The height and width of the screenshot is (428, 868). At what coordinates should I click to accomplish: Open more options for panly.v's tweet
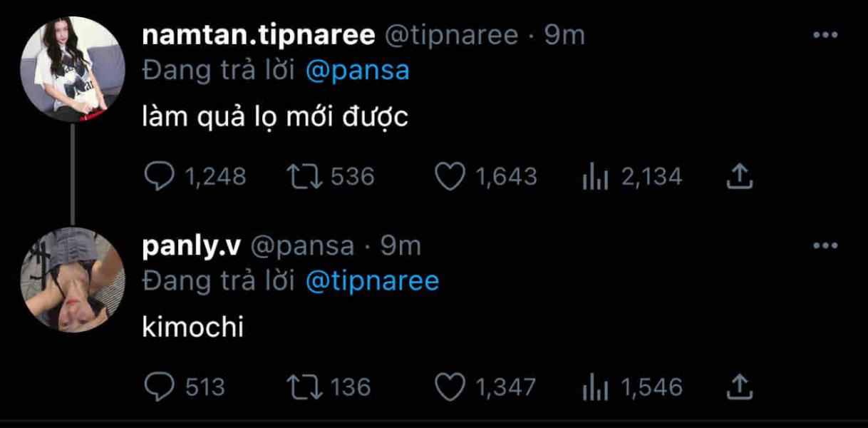[825, 245]
